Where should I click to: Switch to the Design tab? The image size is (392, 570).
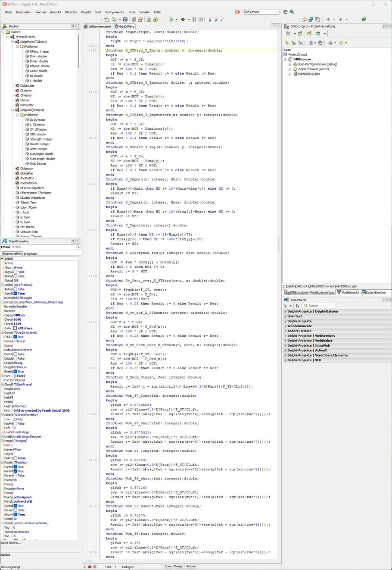pyautogui.click(x=178, y=566)
